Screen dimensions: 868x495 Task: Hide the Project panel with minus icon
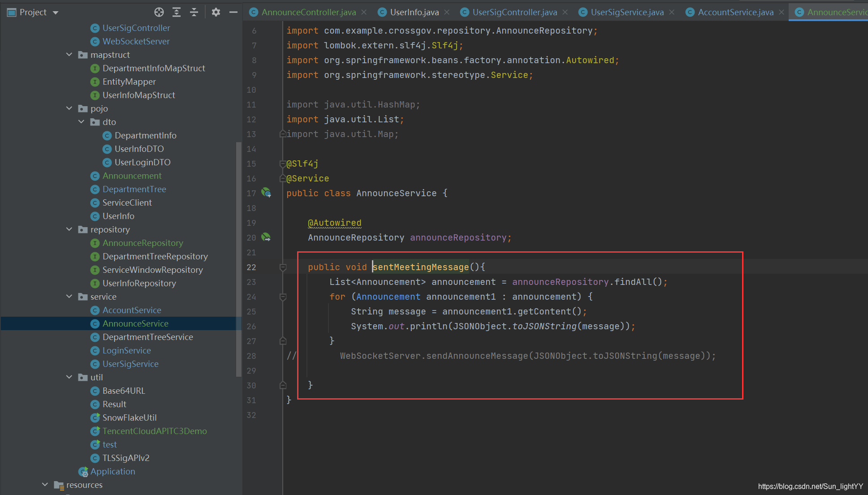point(233,12)
